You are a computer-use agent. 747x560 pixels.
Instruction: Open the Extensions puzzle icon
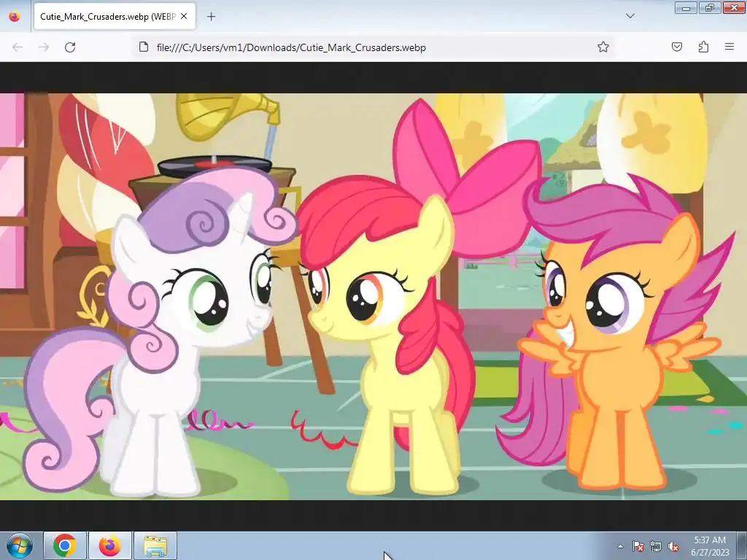(703, 47)
